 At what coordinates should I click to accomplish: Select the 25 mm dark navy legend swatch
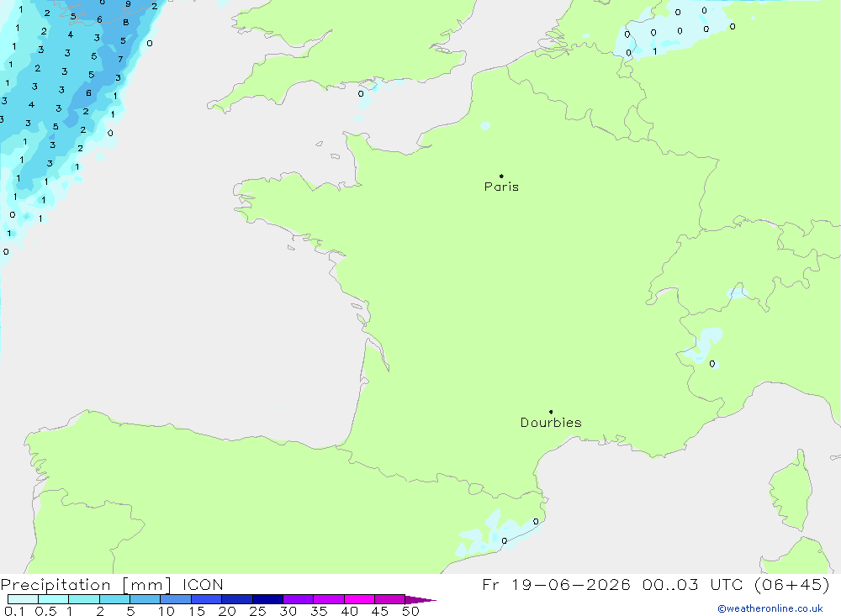pos(267,599)
